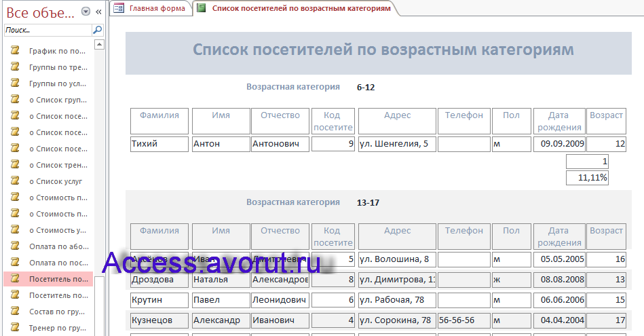This screenshot has width=644, height=336.
Task: Click query icon beside Группы по тре...
Action: [x=15, y=67]
